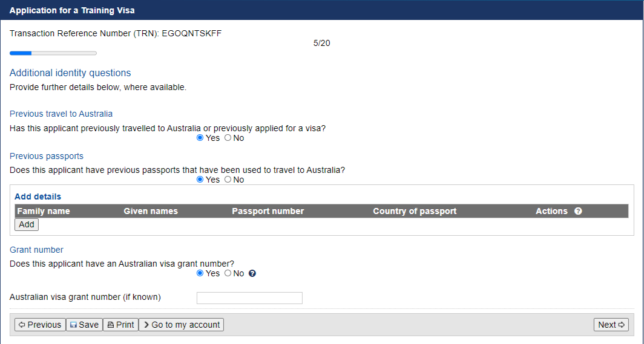
Task: Click Go to my account
Action: [181, 325]
